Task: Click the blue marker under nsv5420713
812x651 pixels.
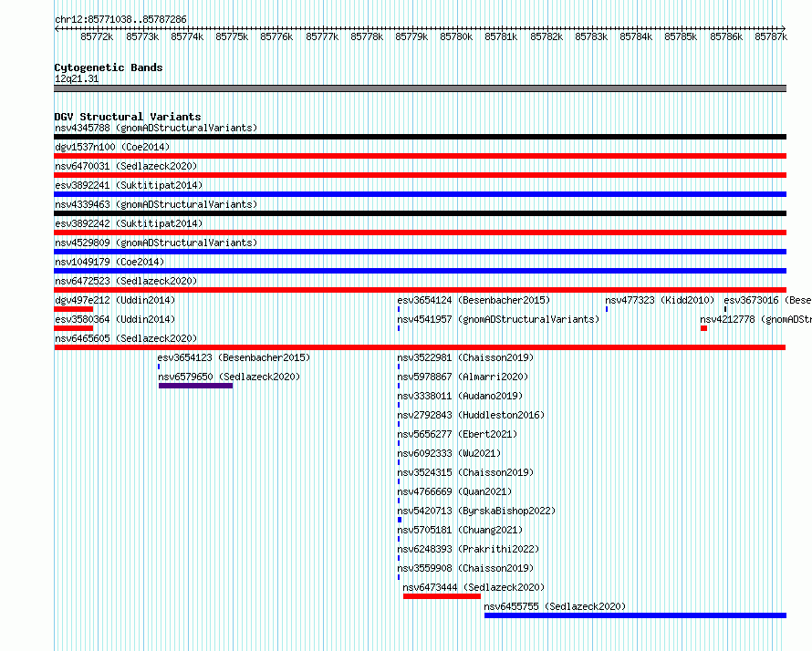Action: [x=400, y=520]
